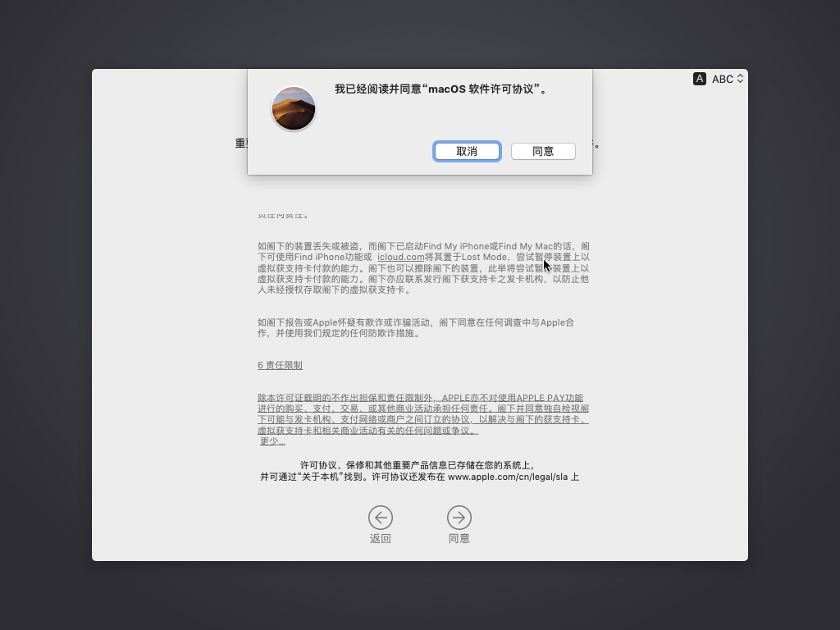Screen dimensions: 840x630
Task: Click the 取消 button in the dialog
Action: pyautogui.click(x=467, y=151)
